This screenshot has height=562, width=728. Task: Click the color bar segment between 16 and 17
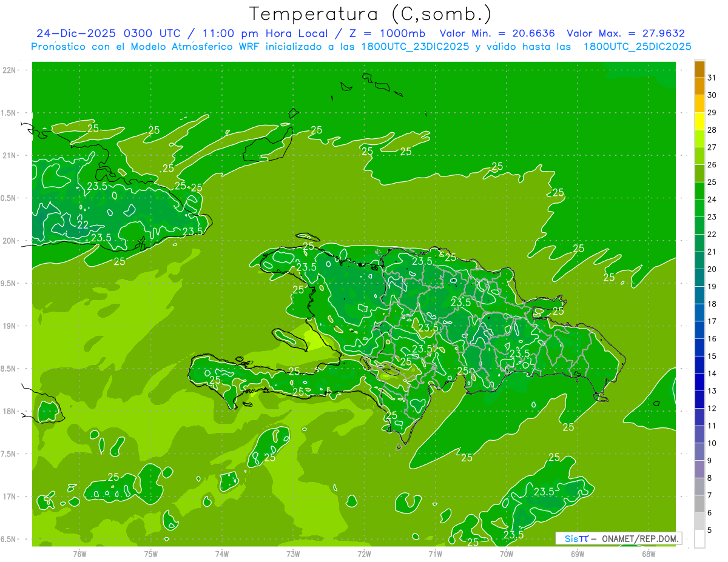699,330
